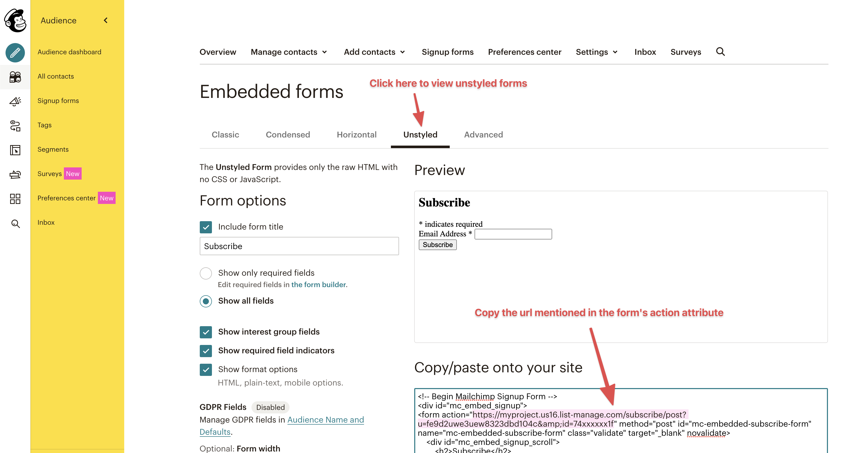
Task: Open the Automations journey icon
Action: [15, 126]
